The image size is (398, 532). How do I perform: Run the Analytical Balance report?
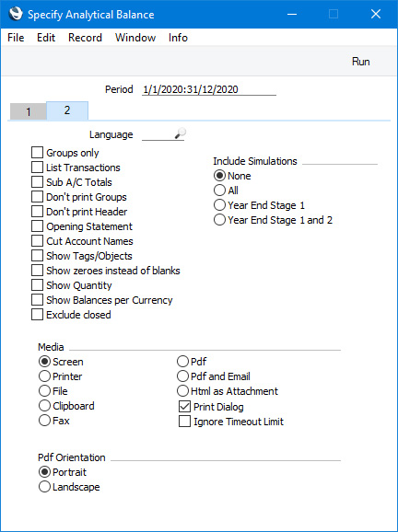[x=360, y=62]
